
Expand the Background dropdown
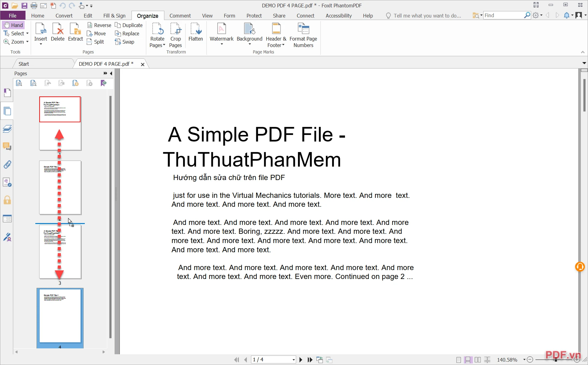coord(249,44)
